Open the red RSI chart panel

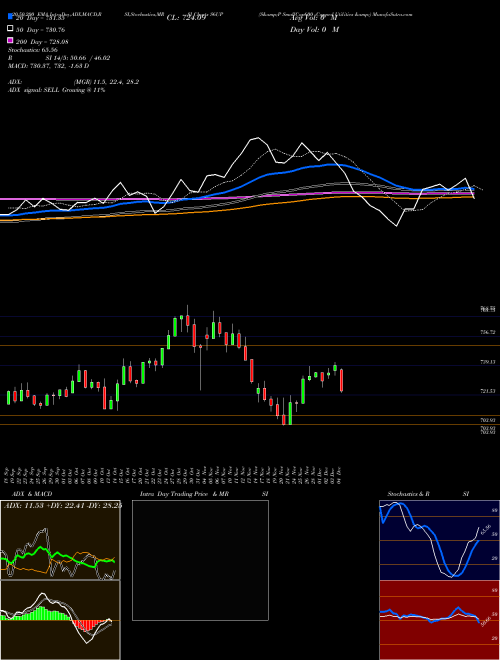pyautogui.click(x=439, y=620)
